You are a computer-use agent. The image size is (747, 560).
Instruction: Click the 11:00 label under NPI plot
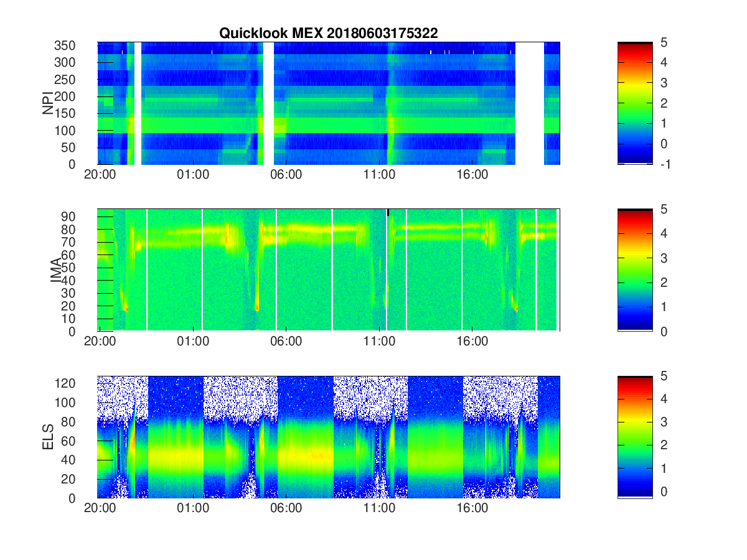click(x=379, y=175)
